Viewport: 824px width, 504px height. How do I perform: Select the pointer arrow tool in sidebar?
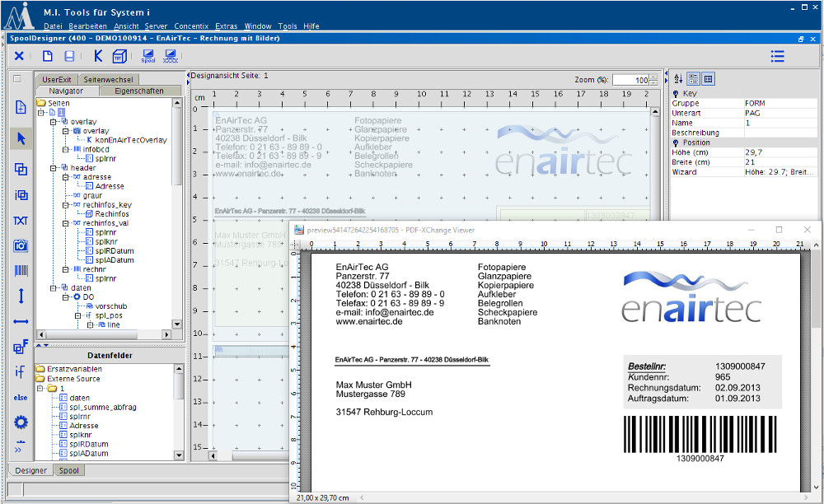coord(21,138)
